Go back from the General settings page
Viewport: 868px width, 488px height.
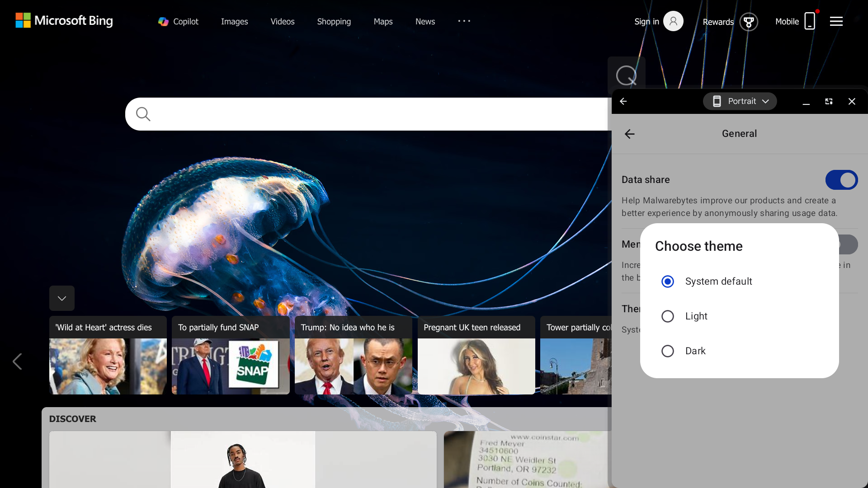coord(630,134)
